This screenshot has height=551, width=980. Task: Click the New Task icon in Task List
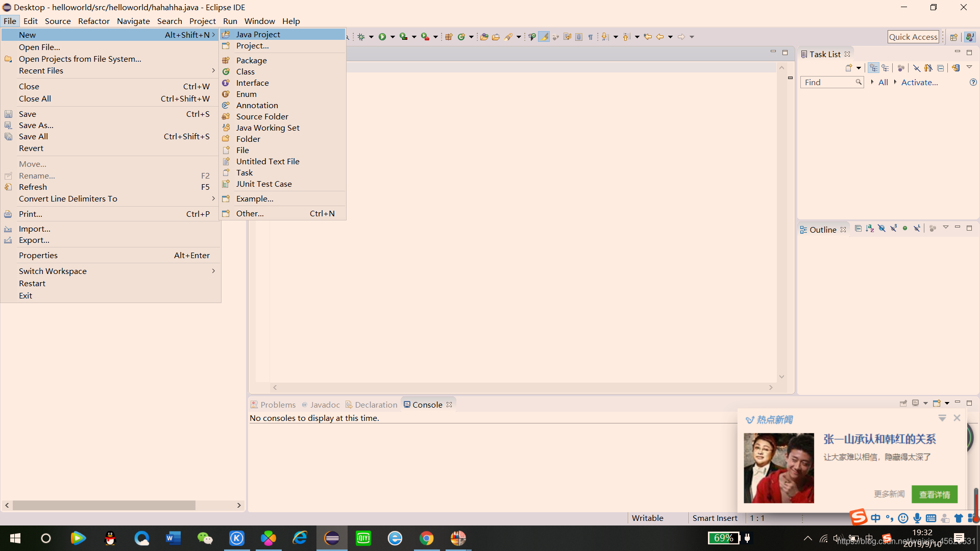click(x=849, y=68)
